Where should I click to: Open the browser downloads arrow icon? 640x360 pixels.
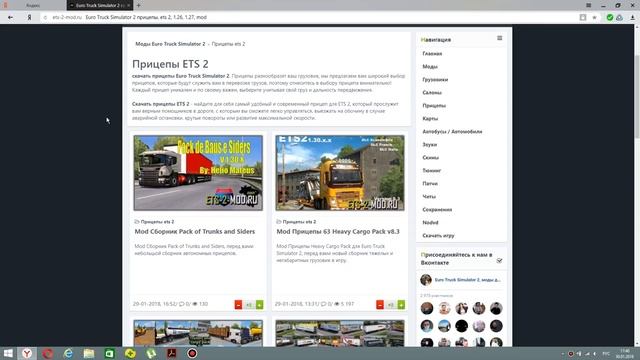coord(633,18)
